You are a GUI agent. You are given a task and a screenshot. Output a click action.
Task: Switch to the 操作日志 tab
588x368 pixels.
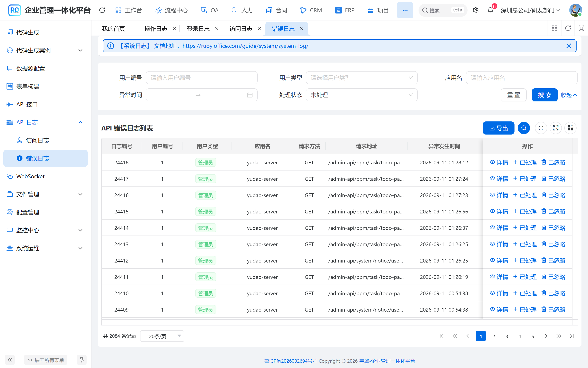coord(156,29)
